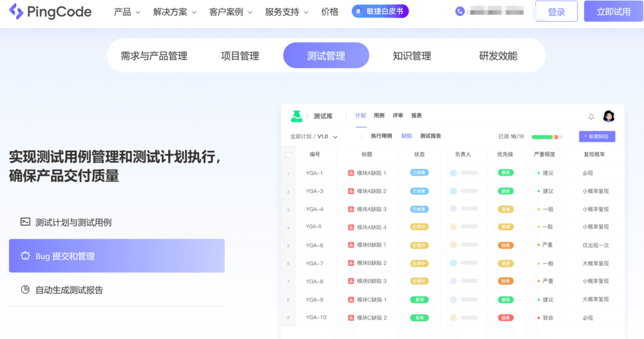
Task: Toggle the select-all checkbox in table header
Action: tap(288, 155)
